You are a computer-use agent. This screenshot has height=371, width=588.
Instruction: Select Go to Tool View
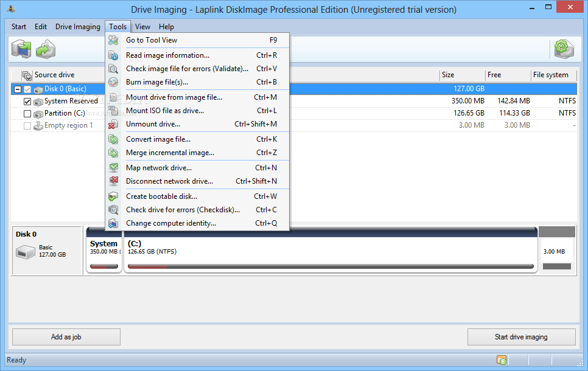coord(198,40)
